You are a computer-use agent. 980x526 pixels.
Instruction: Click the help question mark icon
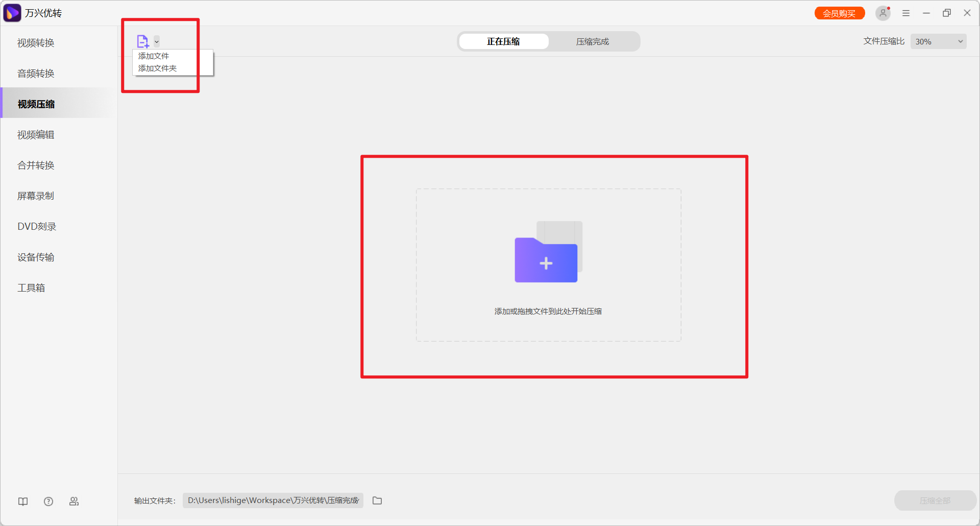click(x=48, y=501)
